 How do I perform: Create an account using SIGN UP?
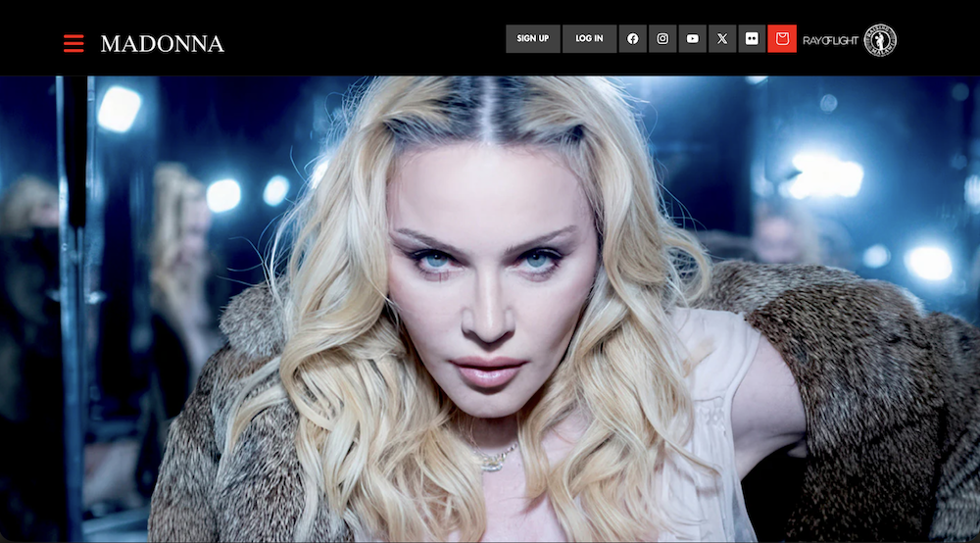coord(533,39)
